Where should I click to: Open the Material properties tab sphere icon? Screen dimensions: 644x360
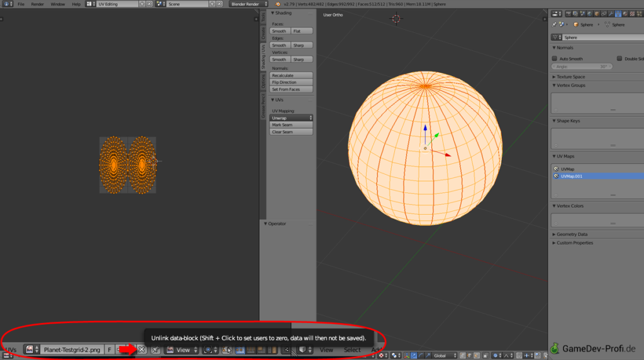[625, 14]
